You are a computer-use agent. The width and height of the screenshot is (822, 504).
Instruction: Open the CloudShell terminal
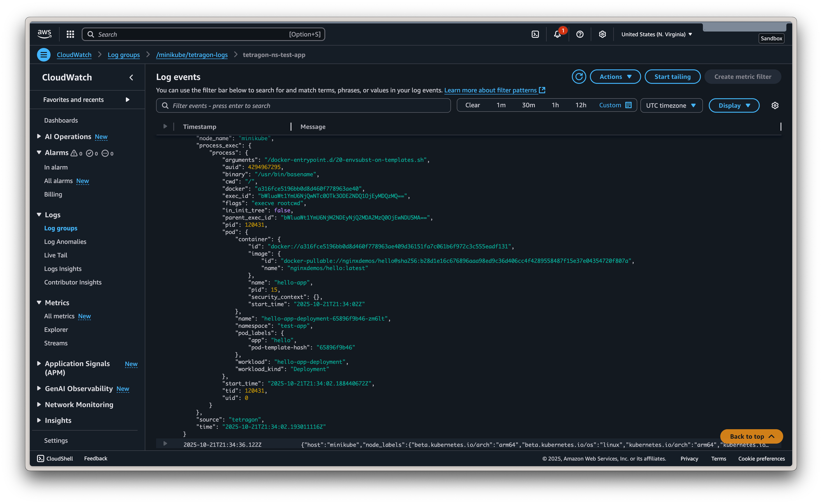tap(55, 458)
